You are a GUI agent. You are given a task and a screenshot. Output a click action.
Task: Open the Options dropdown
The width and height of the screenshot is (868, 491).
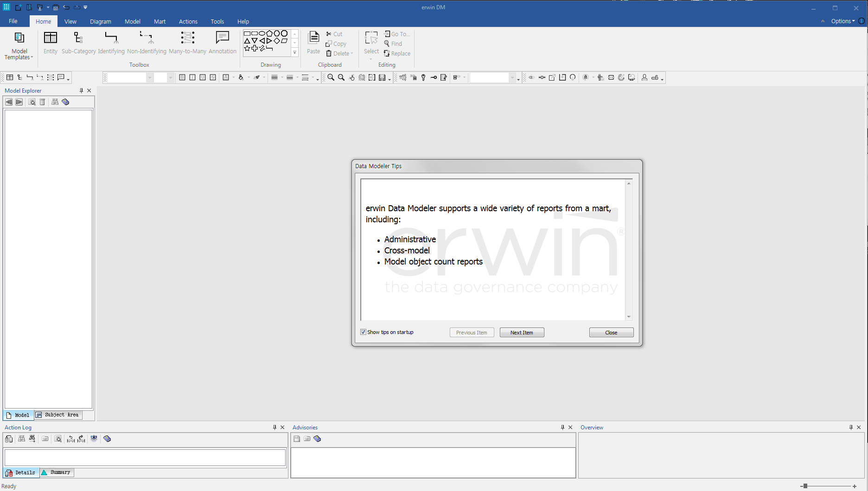(x=843, y=21)
